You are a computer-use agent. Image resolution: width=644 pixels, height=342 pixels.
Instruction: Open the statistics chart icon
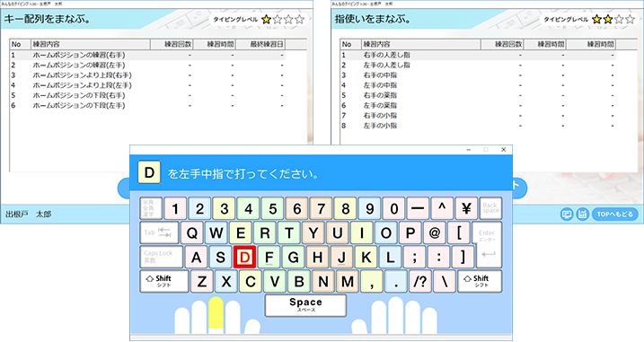point(582,214)
